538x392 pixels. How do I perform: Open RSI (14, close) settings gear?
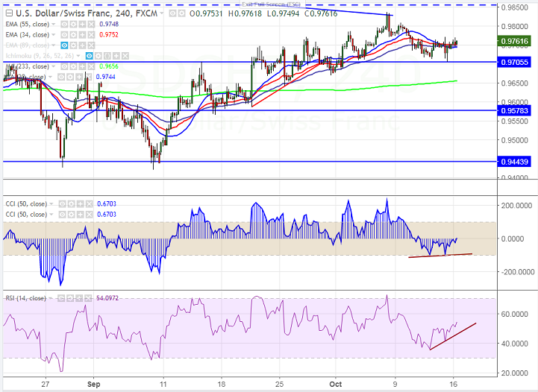[x=70, y=298]
